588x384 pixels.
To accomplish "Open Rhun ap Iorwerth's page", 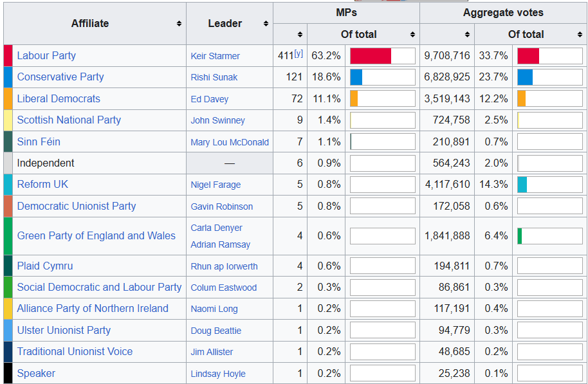I will click(x=225, y=266).
